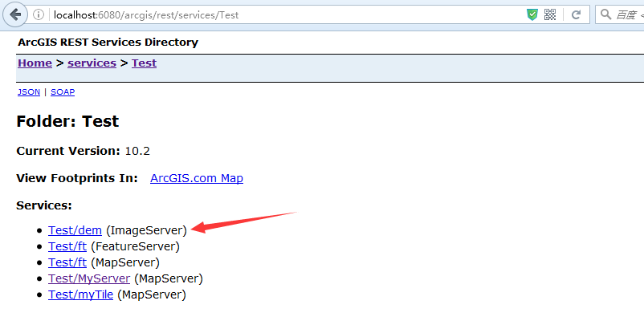Click the '(MapServer)' text after Test/MyServer

tap(169, 278)
